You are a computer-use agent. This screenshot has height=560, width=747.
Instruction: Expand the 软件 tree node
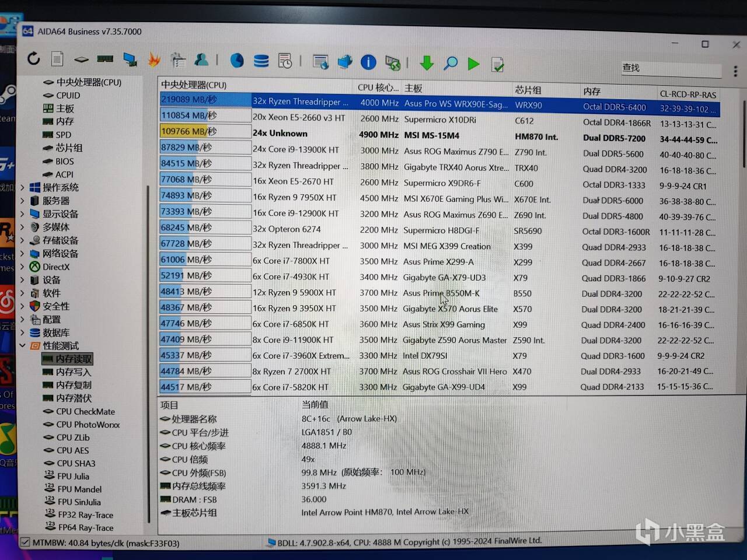pyautogui.click(x=23, y=293)
